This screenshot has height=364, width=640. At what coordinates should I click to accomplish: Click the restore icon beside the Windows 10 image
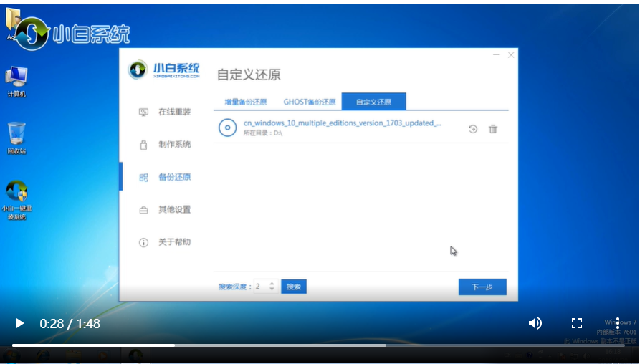pos(473,129)
